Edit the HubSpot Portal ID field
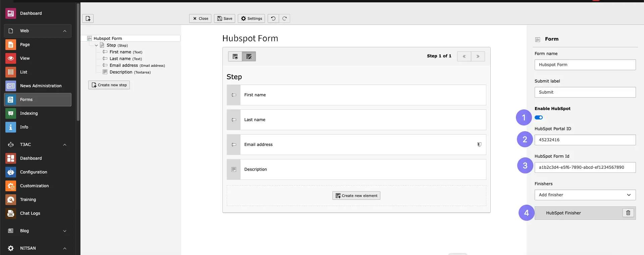The image size is (644, 255). coord(585,140)
